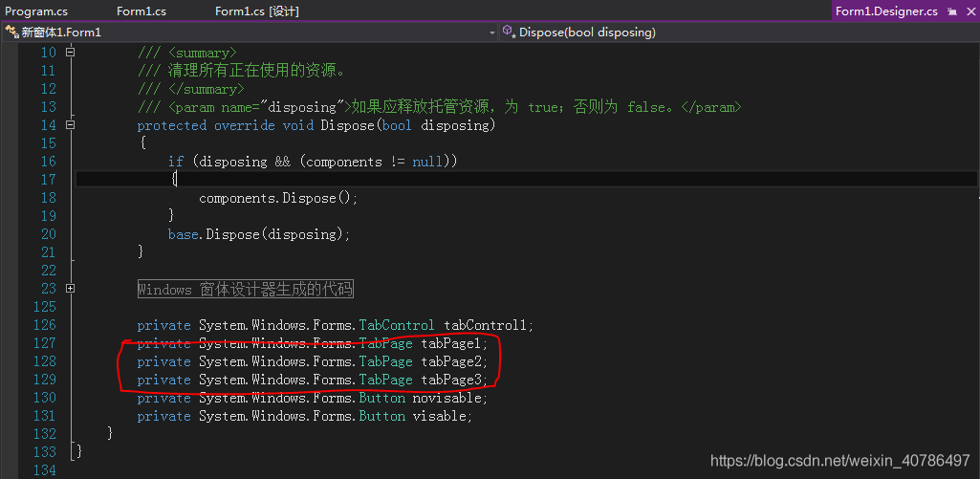The image size is (980, 479).
Task: Collapse the Dispose method at line 14
Action: pyautogui.click(x=70, y=124)
